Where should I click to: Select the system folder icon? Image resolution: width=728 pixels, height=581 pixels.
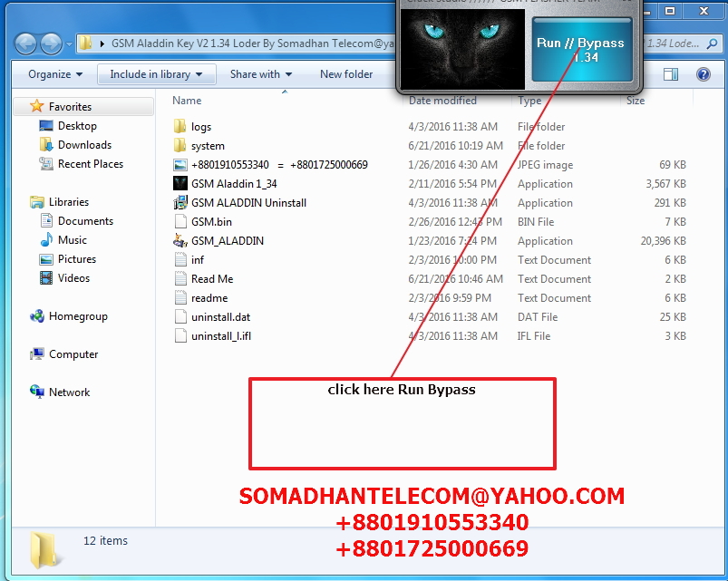pyautogui.click(x=180, y=145)
